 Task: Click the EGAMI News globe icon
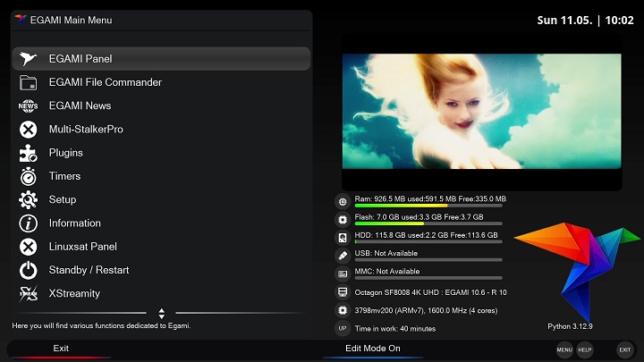[28, 105]
